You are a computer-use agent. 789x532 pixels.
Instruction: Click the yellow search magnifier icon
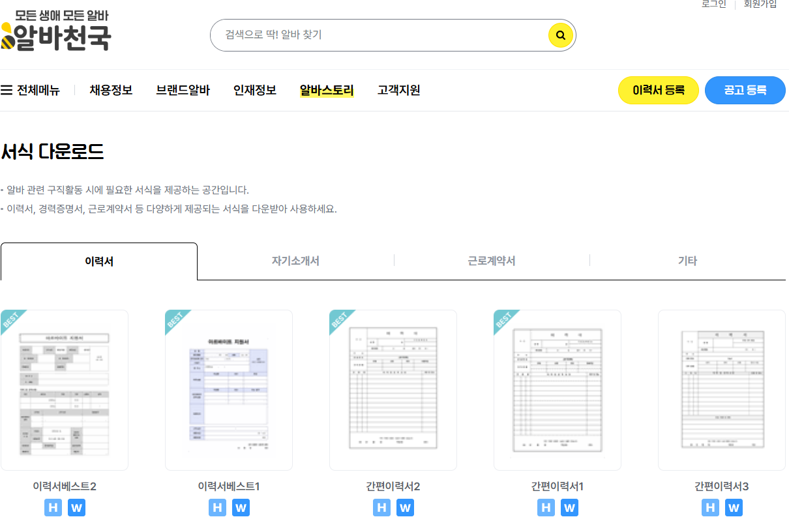coord(559,35)
